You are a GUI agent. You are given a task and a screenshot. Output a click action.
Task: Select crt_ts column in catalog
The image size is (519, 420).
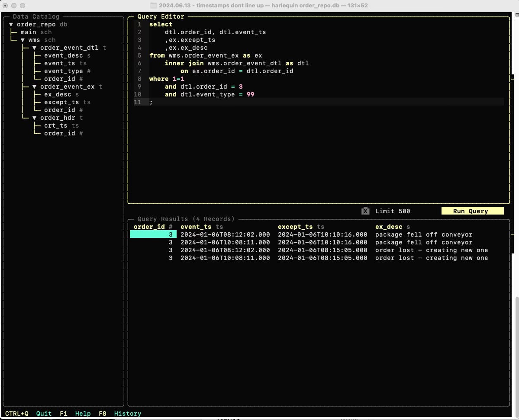point(61,126)
